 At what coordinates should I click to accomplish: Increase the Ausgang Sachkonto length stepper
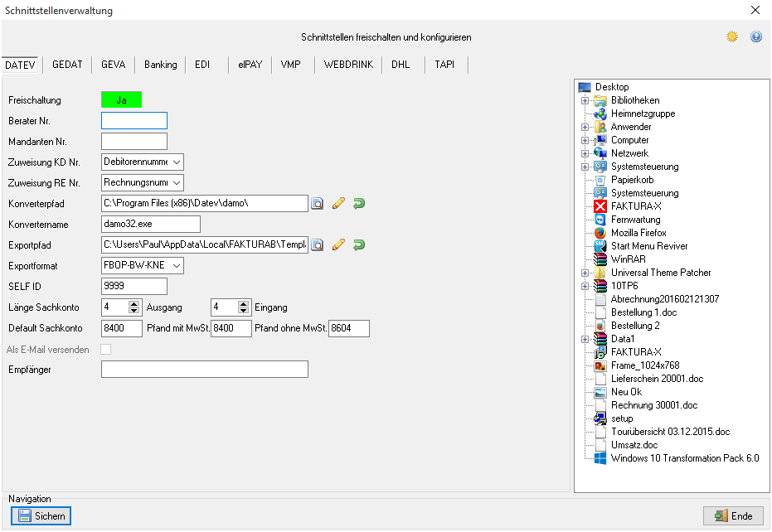click(134, 303)
